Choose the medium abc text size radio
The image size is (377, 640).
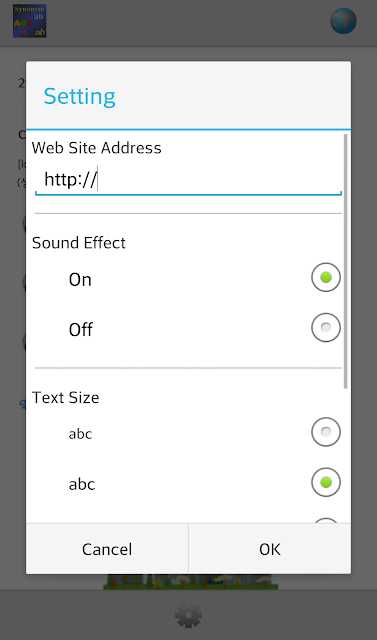pos(326,482)
